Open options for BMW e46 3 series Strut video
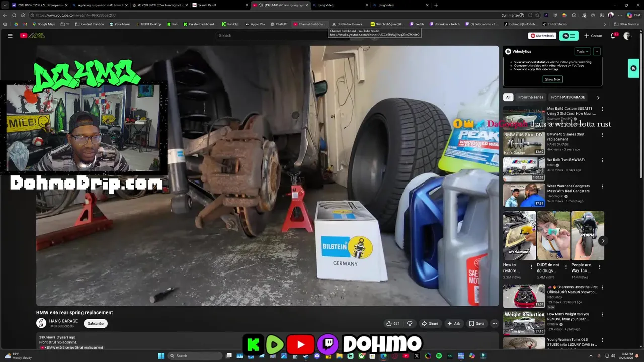 click(x=602, y=135)
